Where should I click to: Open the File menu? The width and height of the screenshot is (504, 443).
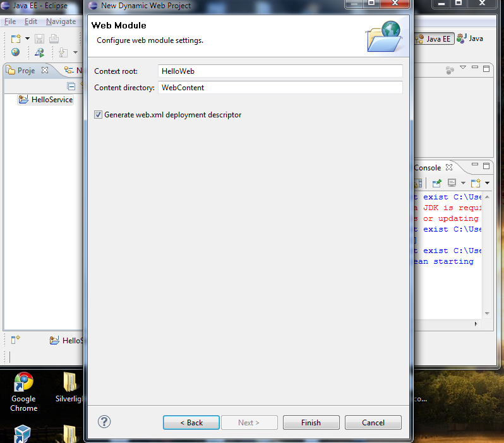(10, 21)
